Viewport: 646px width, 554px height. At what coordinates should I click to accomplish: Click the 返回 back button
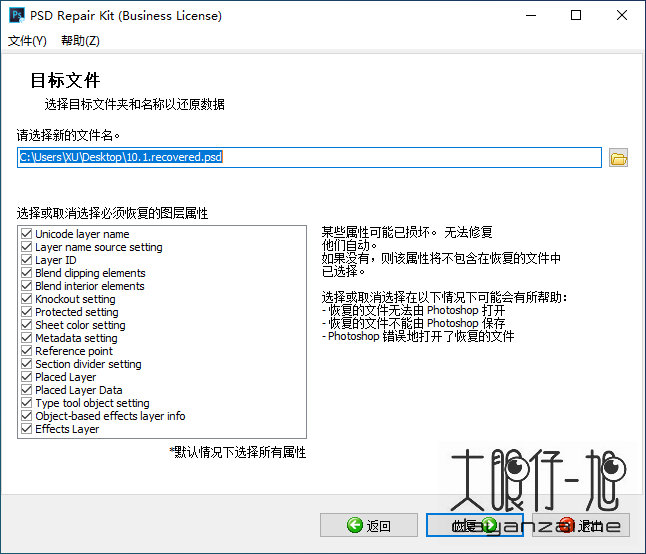(x=369, y=525)
